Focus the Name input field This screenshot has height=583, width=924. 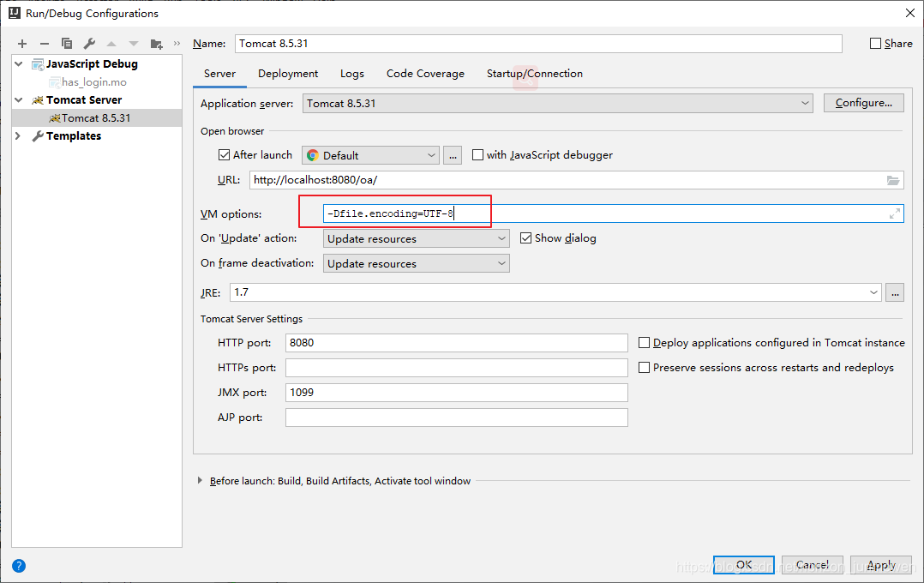coord(538,44)
